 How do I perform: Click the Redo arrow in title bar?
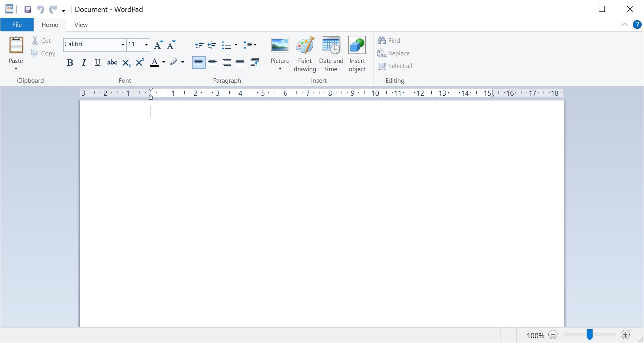coord(53,9)
